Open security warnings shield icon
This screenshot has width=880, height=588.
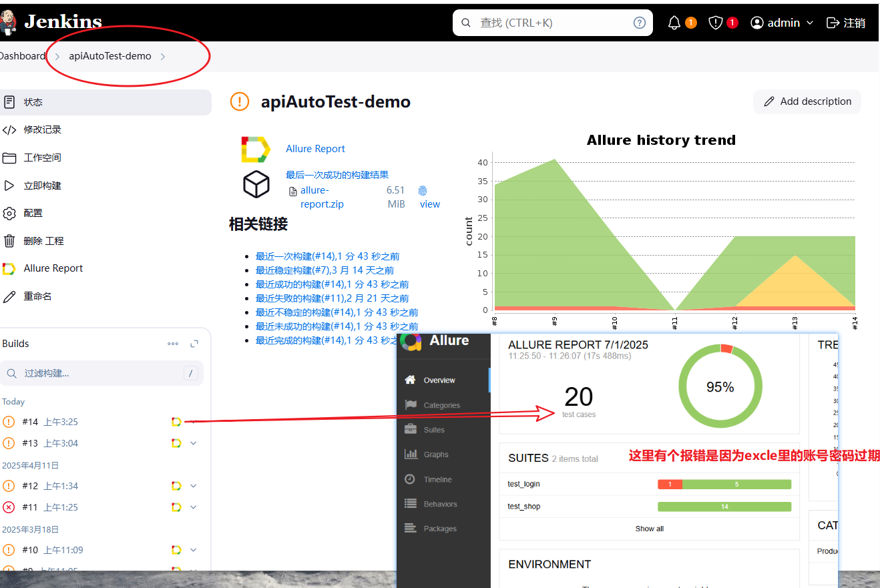(716, 23)
